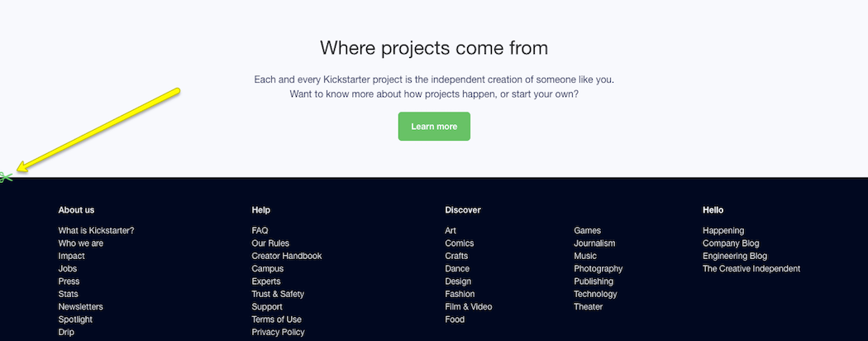Click the About us footer heading
Image resolution: width=868 pixels, height=341 pixels.
(76, 210)
